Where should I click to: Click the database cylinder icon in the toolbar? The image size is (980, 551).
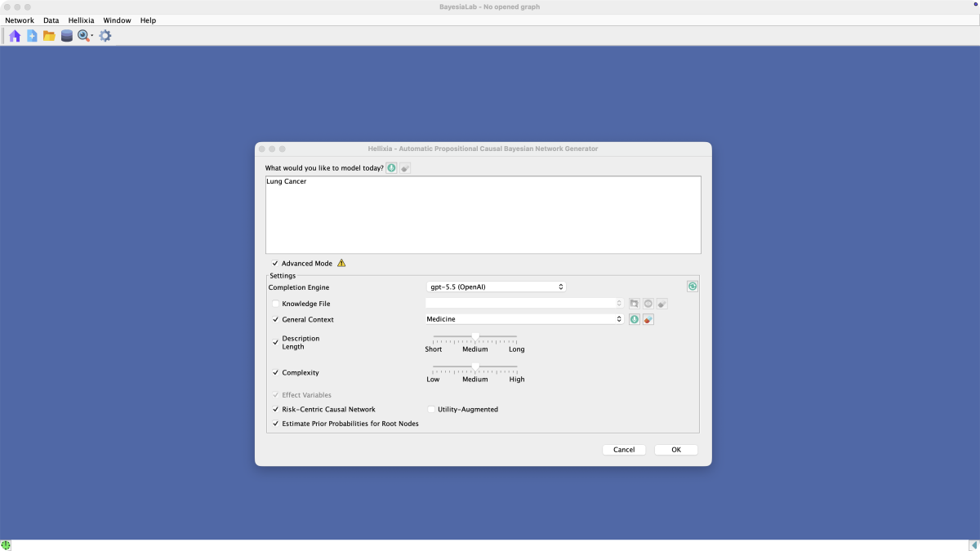tap(66, 36)
